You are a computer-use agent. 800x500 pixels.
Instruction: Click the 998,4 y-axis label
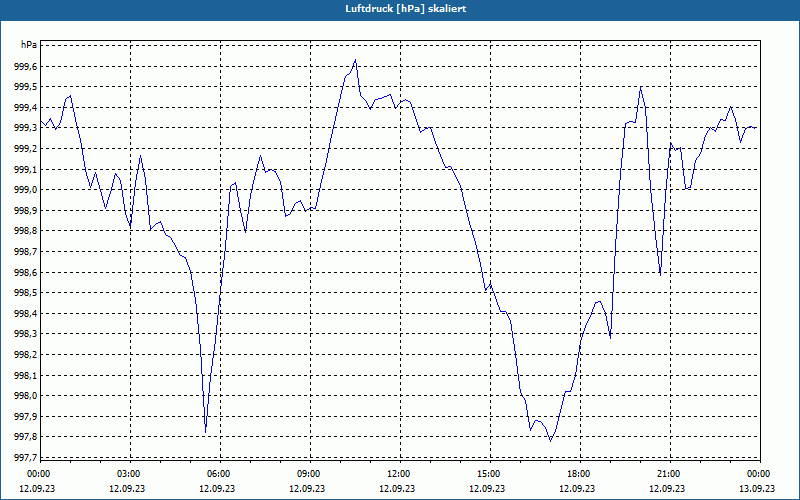point(26,313)
